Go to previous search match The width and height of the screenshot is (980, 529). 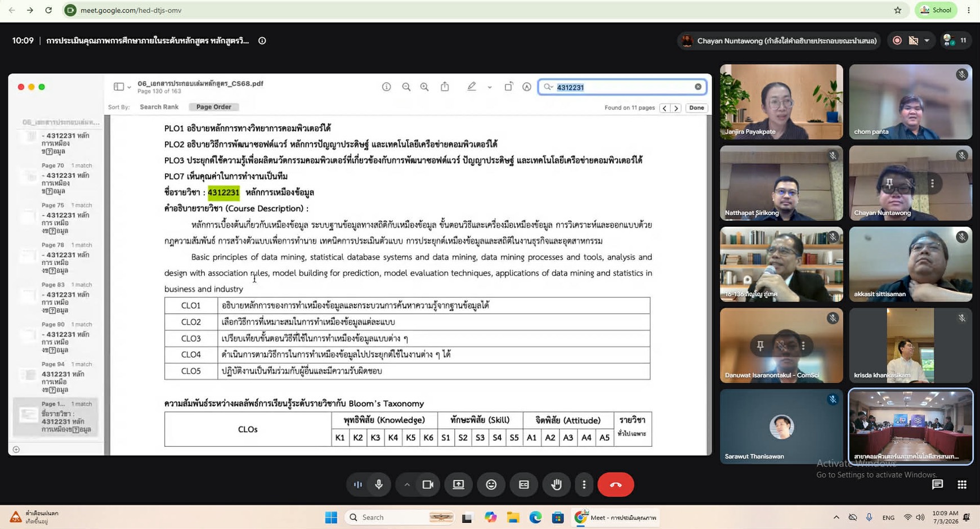point(665,108)
